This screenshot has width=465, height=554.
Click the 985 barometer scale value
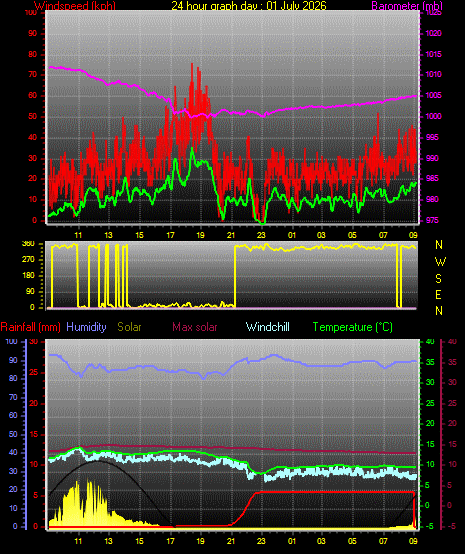click(x=432, y=178)
